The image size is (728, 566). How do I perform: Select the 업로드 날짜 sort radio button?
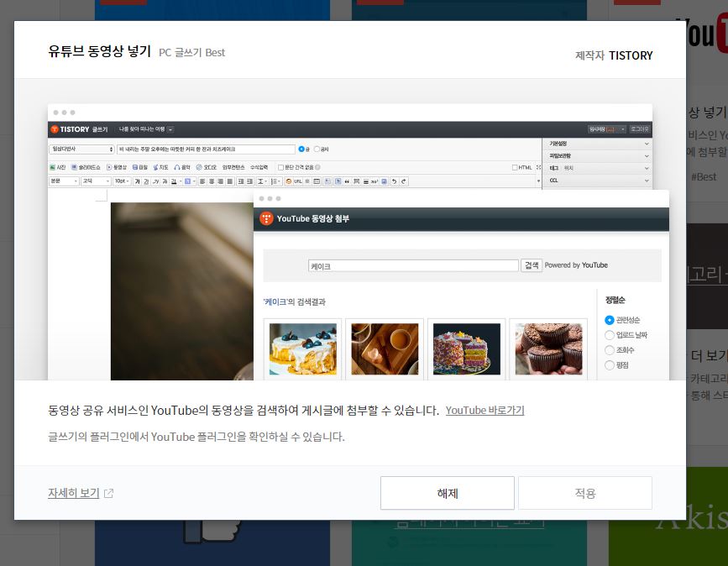click(610, 335)
